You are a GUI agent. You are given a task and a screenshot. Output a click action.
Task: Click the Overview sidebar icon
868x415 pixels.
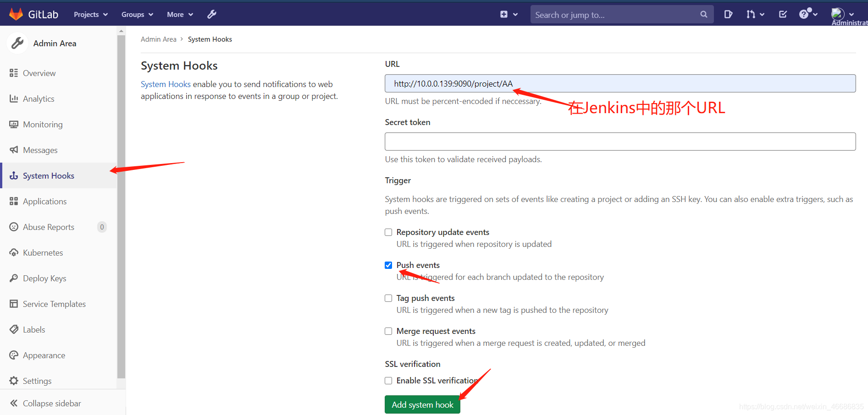click(x=14, y=73)
